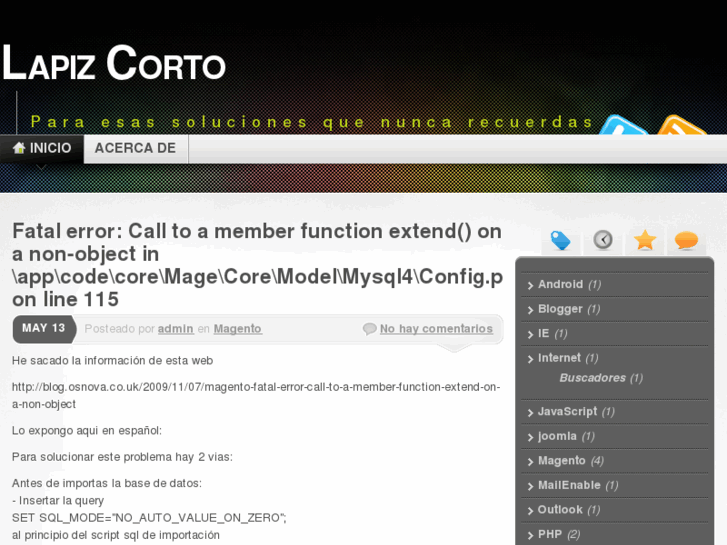Open the Internet category link
727x545 pixels.
(559, 358)
